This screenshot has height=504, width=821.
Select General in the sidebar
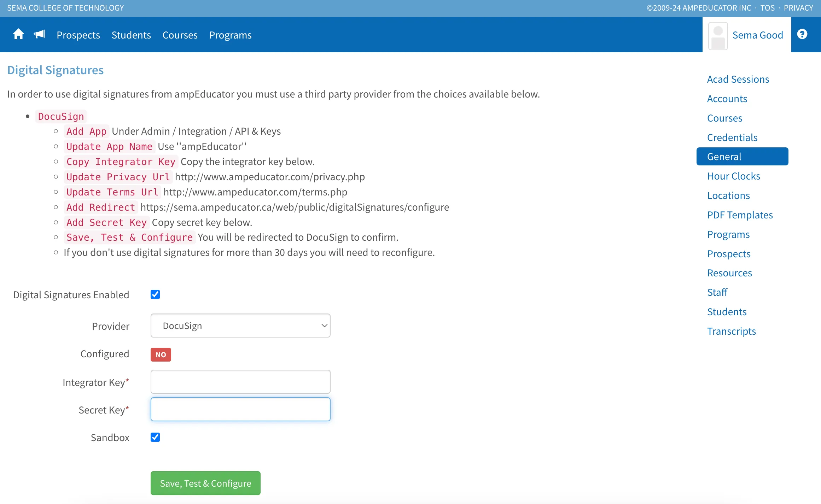pyautogui.click(x=742, y=157)
